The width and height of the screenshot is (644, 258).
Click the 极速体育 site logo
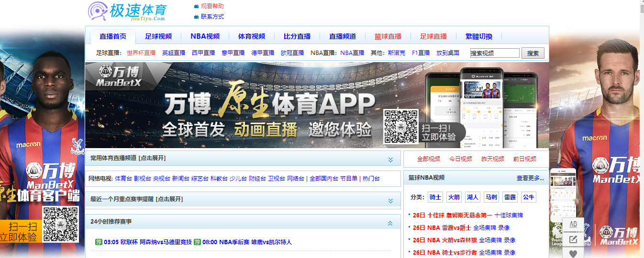pyautogui.click(x=127, y=11)
